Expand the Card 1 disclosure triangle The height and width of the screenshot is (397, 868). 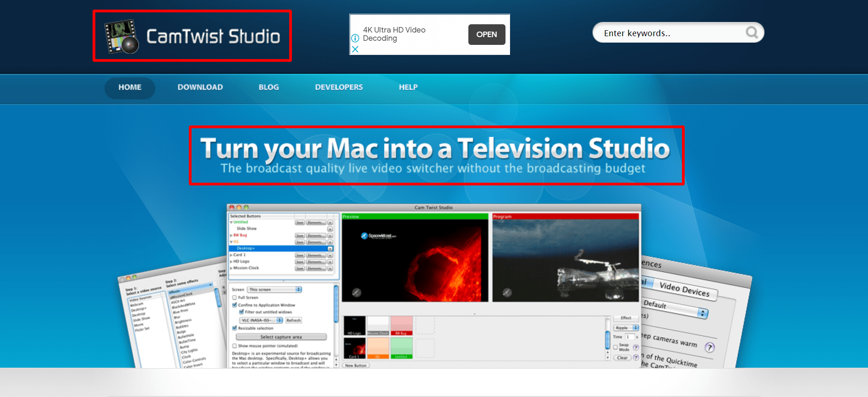[231, 255]
